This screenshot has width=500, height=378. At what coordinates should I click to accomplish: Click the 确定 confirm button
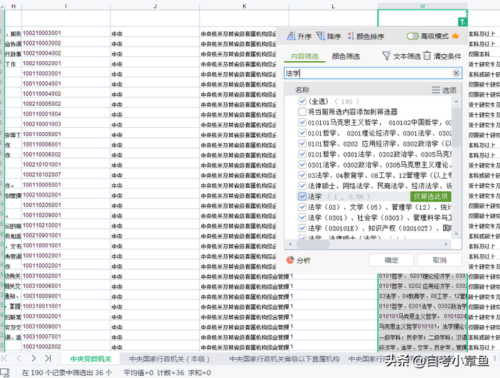pyautogui.click(x=391, y=260)
